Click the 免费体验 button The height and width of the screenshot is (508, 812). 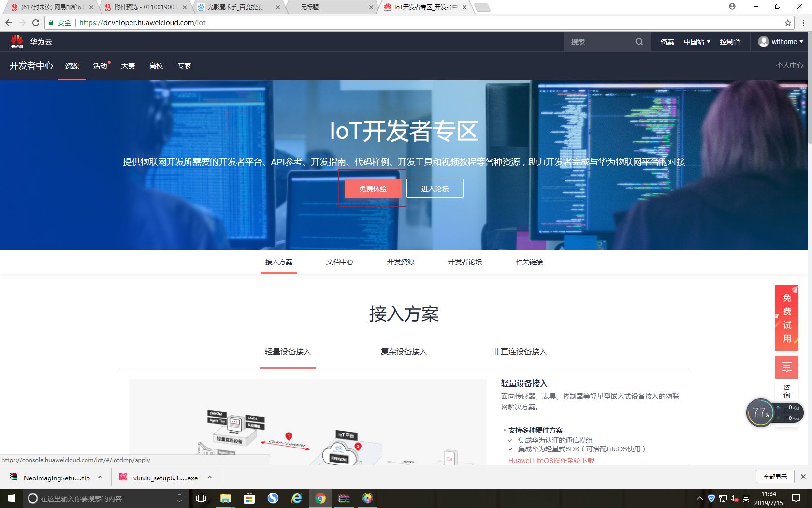(x=373, y=188)
